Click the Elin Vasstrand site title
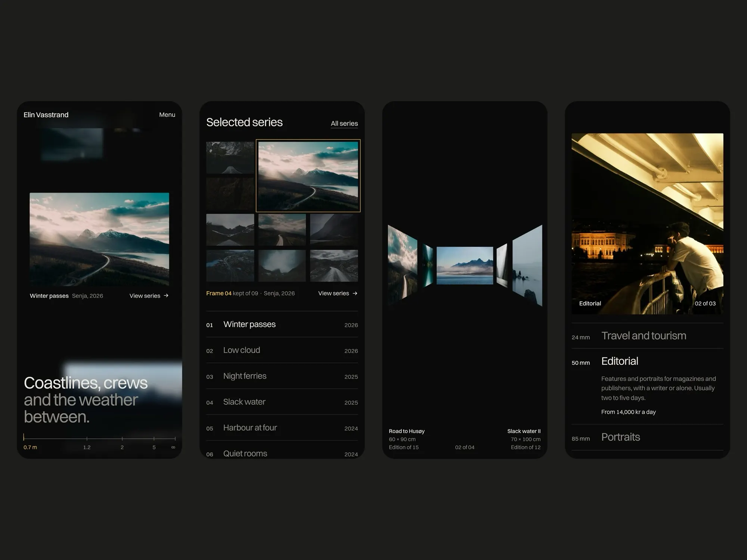The image size is (747, 560). coord(46,115)
